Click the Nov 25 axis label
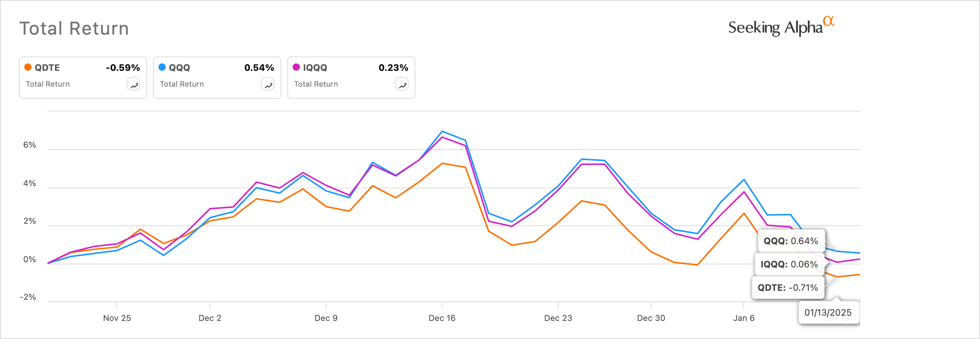The image size is (980, 339). pos(117,318)
